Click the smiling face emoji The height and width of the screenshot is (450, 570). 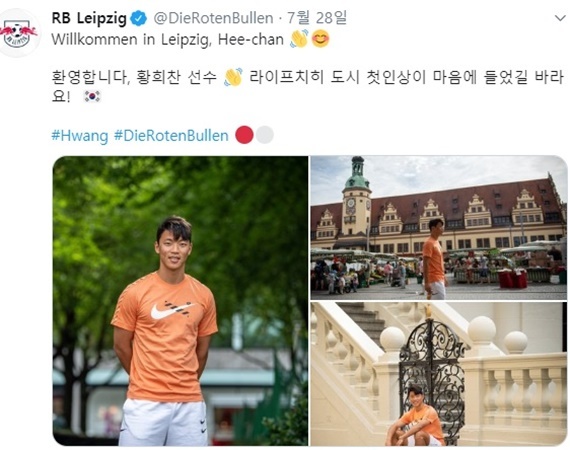(321, 39)
